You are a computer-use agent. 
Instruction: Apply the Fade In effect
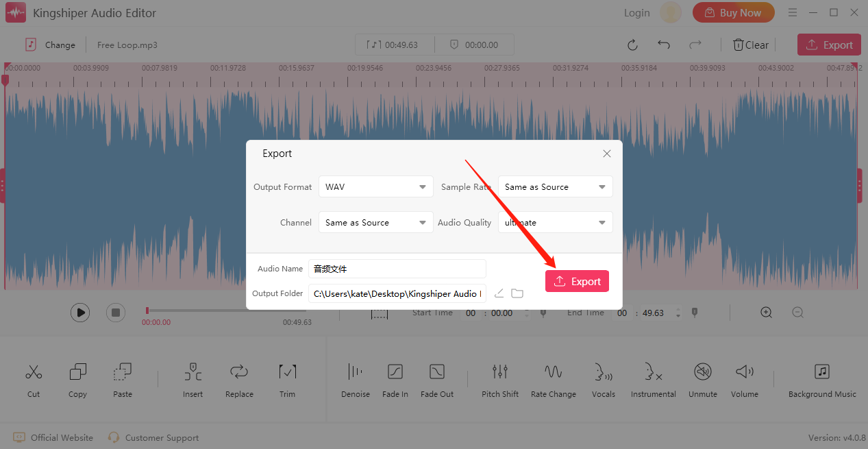click(395, 380)
